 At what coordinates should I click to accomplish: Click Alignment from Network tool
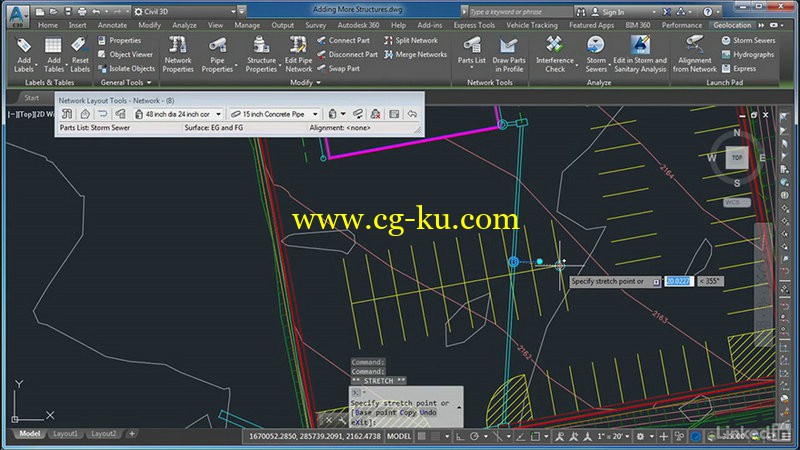(x=694, y=55)
